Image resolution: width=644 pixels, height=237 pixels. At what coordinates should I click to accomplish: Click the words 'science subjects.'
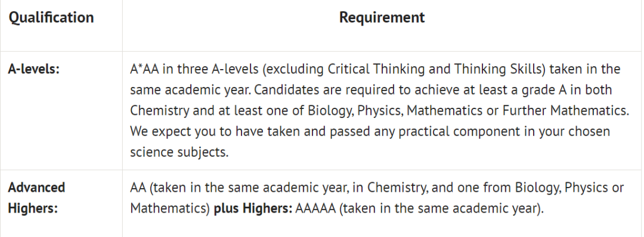coord(179,152)
